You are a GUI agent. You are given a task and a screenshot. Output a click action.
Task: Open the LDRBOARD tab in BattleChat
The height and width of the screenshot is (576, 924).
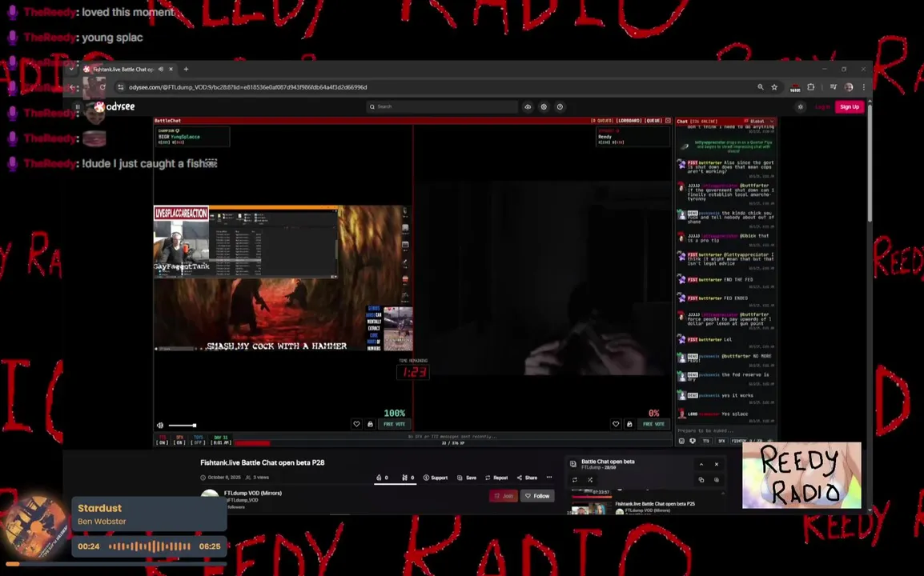(x=629, y=121)
